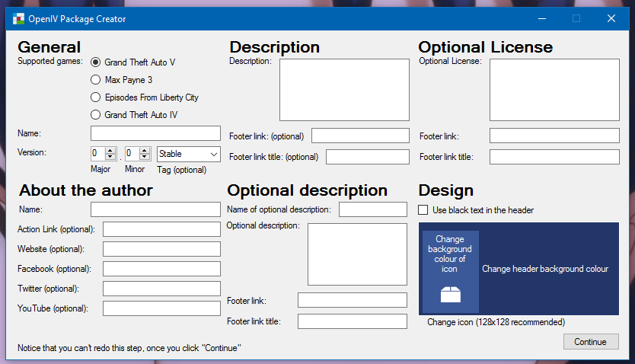
Task: Enable Use black text in the header
Action: click(x=425, y=210)
